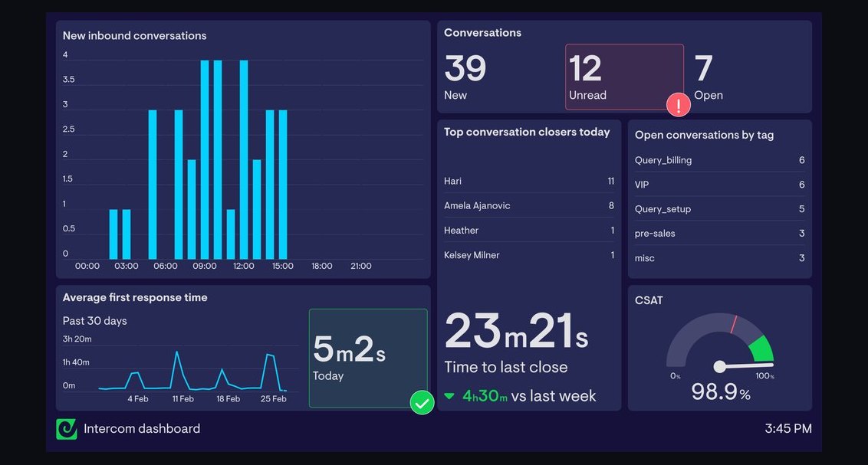Click the 4h30m vs last week text
Image resolution: width=868 pixels, height=465 pixels.
528,396
